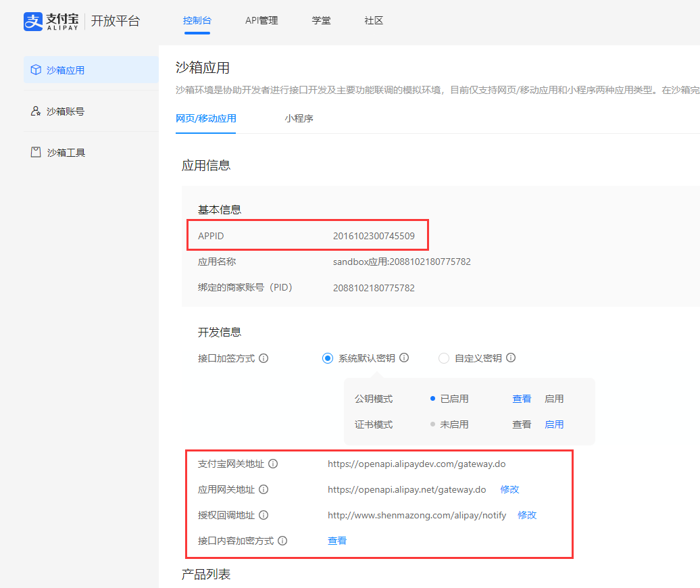Viewport: 700px width, 588px height.
Task: Click the 开放平台 header text
Action: (116, 21)
